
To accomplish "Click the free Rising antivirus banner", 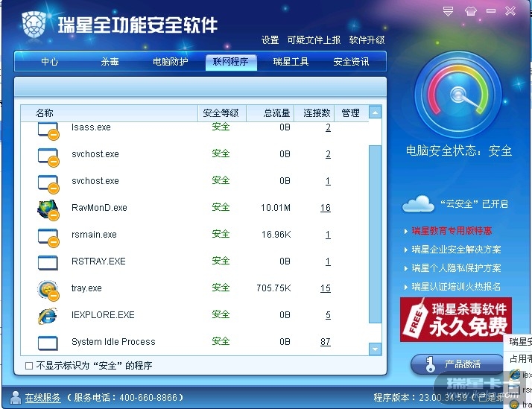I will (x=456, y=320).
